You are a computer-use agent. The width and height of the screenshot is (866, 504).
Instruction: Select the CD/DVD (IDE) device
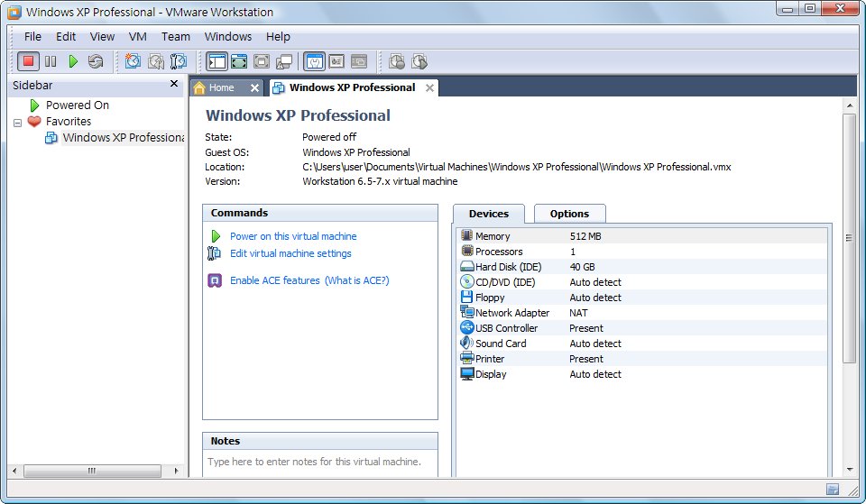click(643, 282)
